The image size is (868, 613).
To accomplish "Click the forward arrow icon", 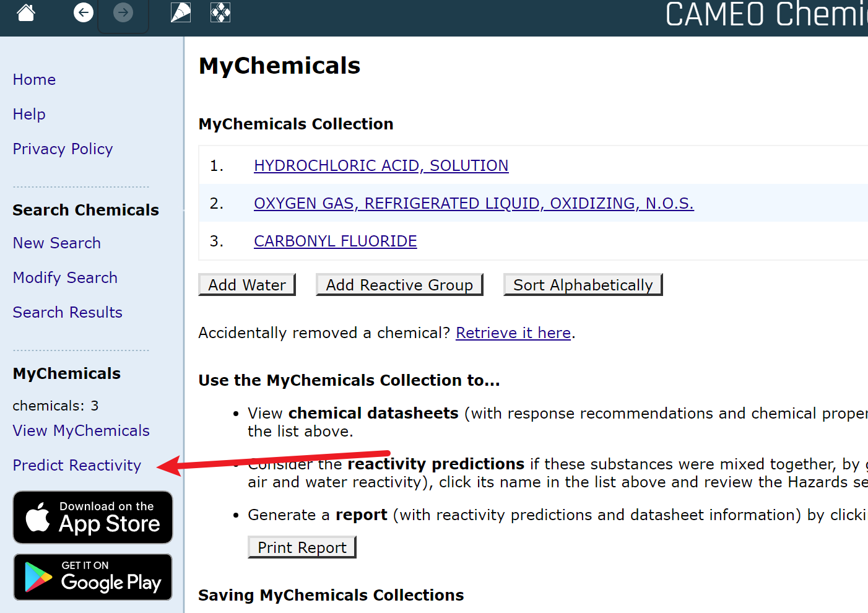I will (x=123, y=12).
